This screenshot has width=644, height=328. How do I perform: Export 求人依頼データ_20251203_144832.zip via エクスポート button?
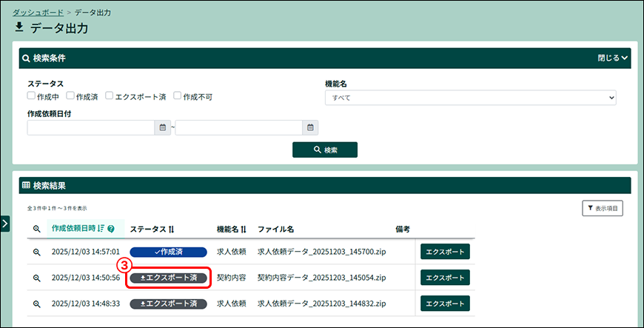coord(445,304)
